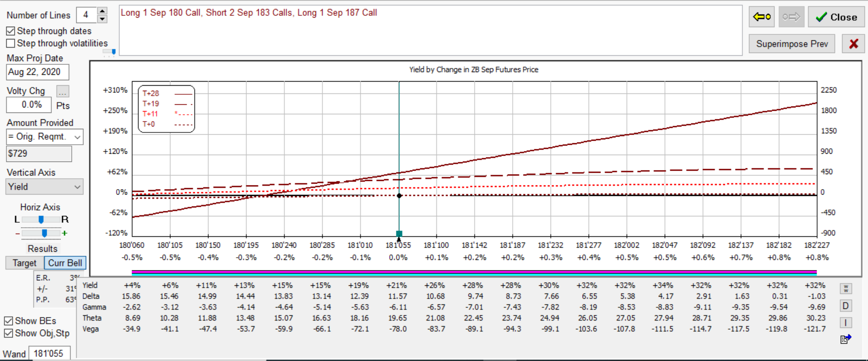Click the Vega value -78.0
Image resolution: width=868 pixels, height=361 pixels.
(x=398, y=329)
